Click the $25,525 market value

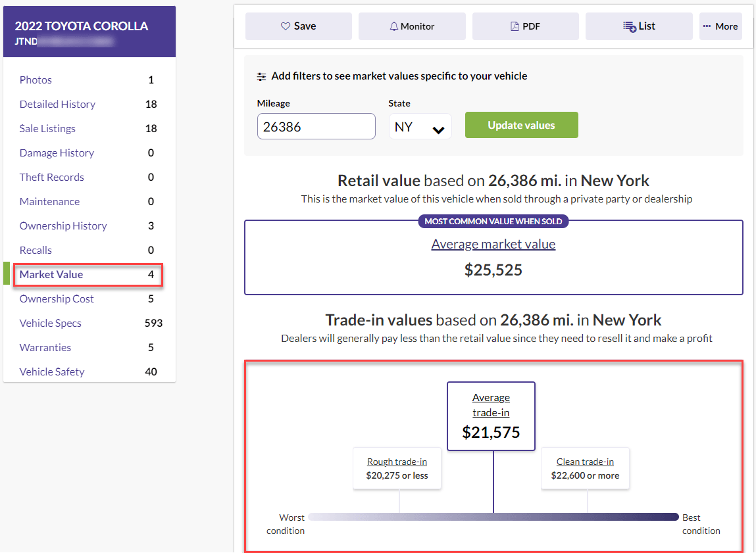[493, 270]
